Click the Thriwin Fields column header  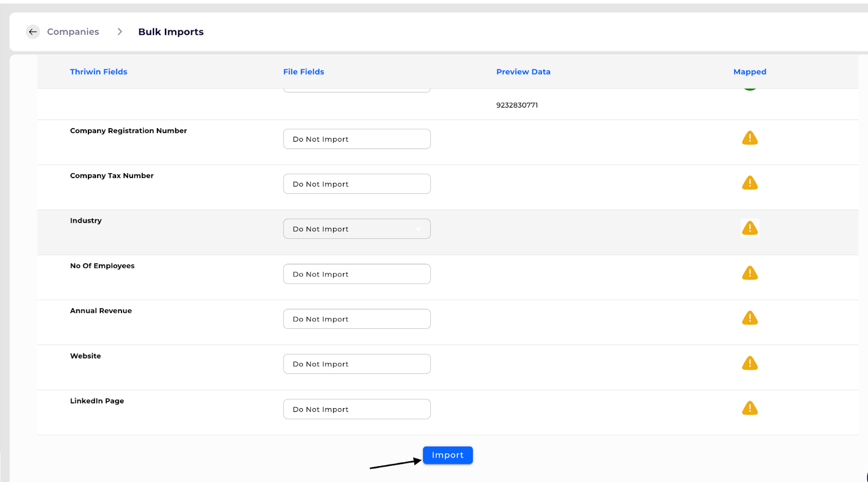(99, 72)
